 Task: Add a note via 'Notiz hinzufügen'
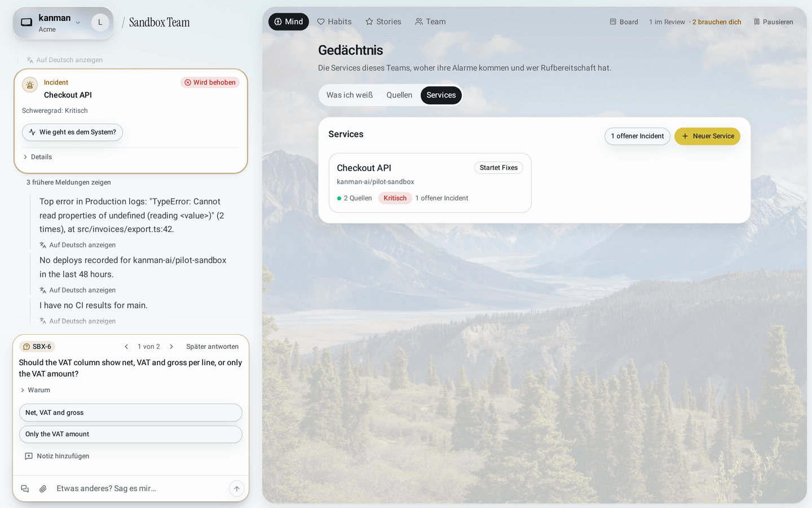[57, 456]
